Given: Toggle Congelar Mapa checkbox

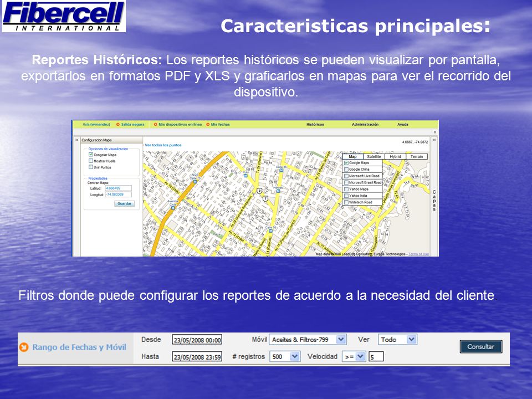Looking at the screenshot, I should (x=90, y=155).
